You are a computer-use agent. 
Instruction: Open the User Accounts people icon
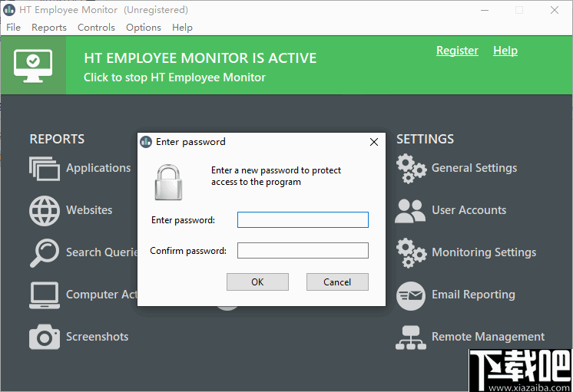(410, 211)
